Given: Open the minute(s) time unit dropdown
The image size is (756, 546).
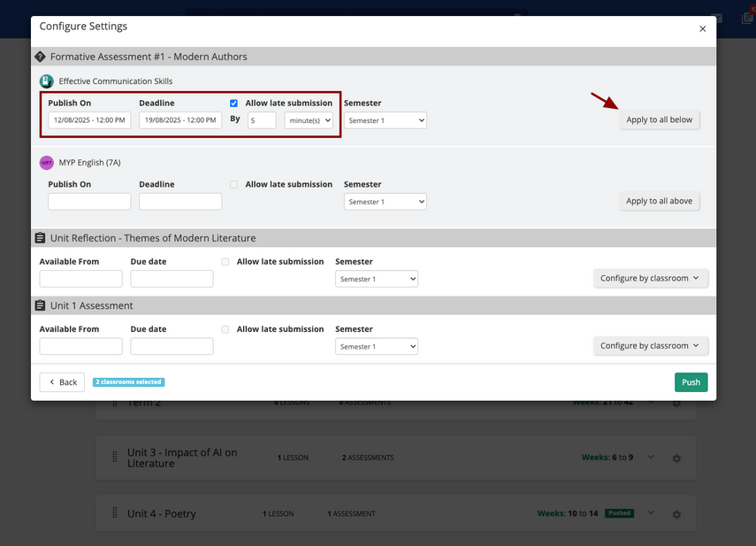Looking at the screenshot, I should tap(309, 120).
